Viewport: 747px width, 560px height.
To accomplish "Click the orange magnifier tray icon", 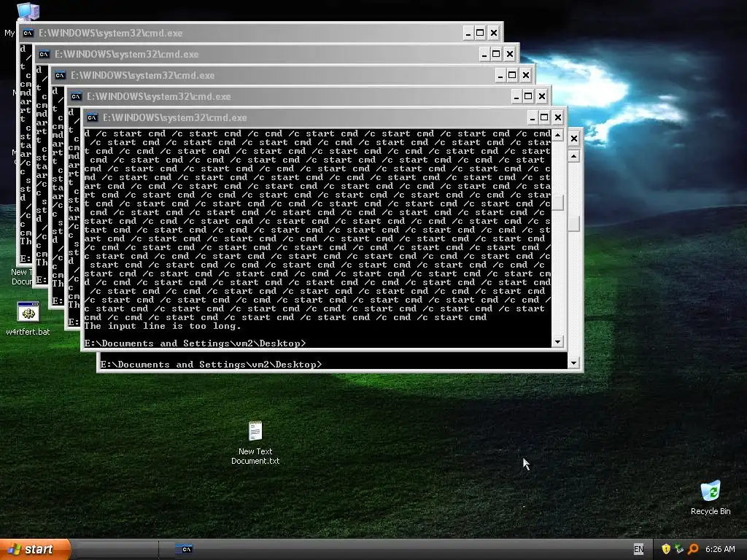I will (x=693, y=549).
